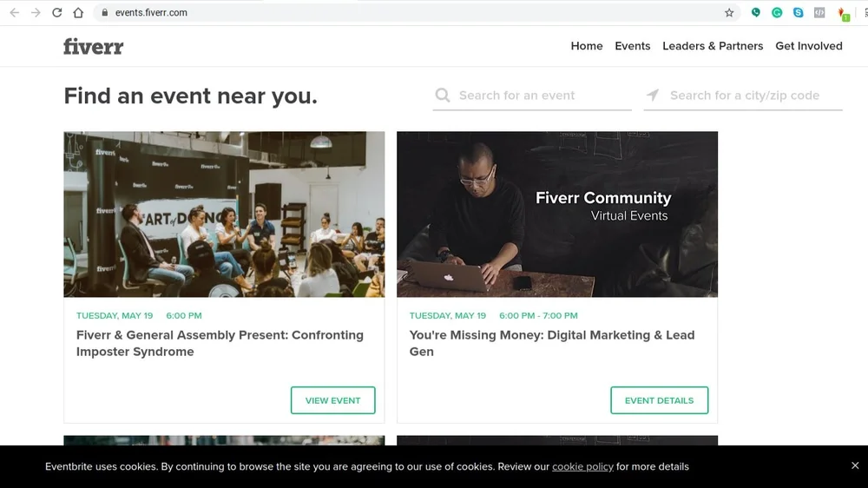
Task: Click the Fiverr Community Virtual Events image
Action: coord(557,214)
